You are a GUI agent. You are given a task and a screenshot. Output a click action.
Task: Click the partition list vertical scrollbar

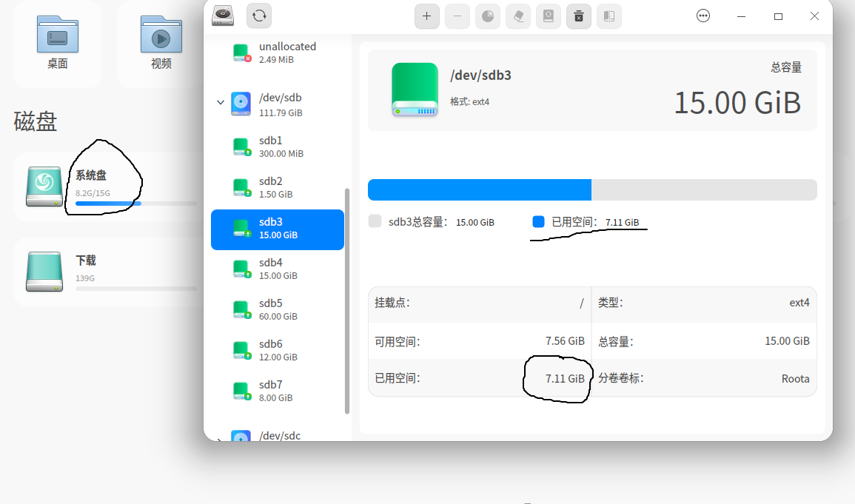(x=347, y=300)
